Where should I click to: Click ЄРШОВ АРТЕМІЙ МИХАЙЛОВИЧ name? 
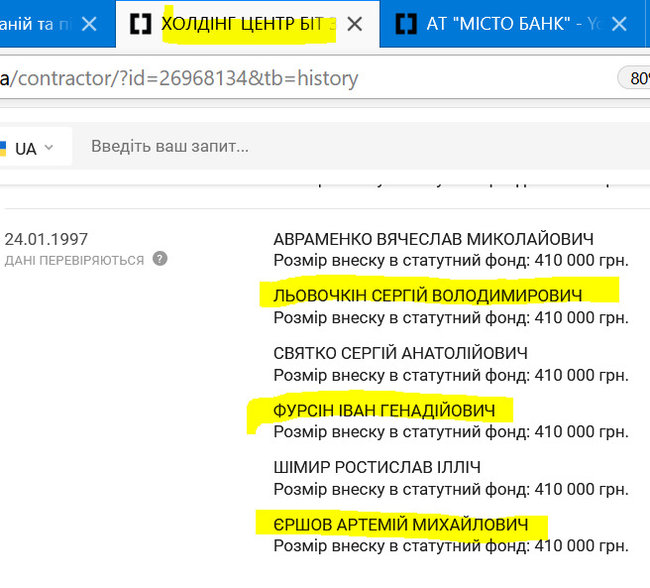point(401,525)
